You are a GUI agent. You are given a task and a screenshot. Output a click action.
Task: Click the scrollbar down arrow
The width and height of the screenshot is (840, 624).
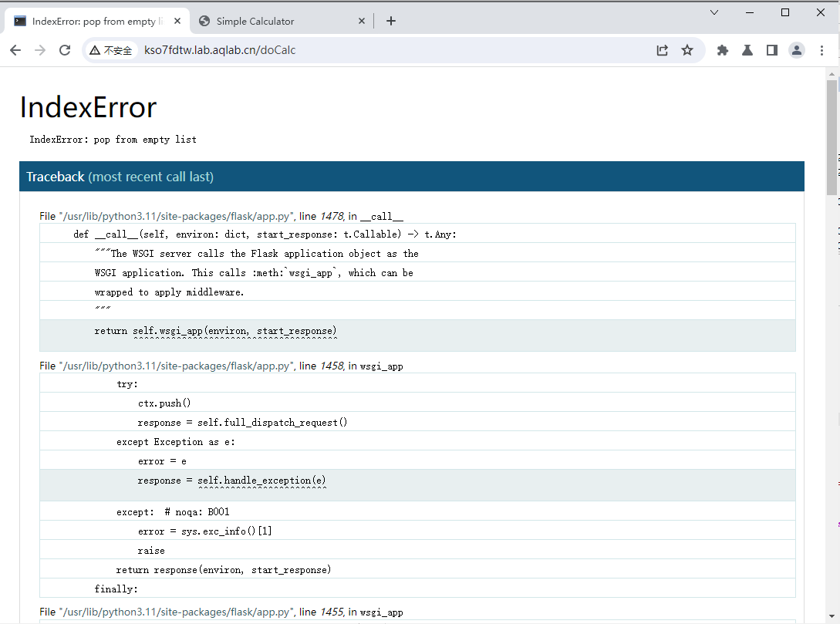(x=832, y=616)
